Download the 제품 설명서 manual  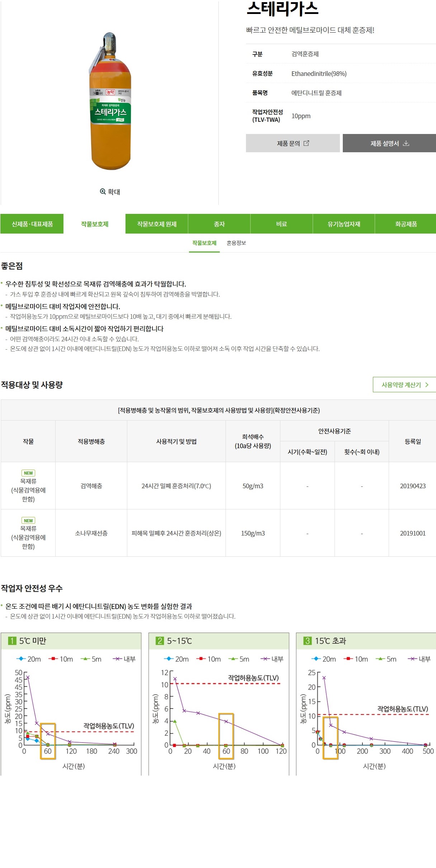[x=389, y=143]
